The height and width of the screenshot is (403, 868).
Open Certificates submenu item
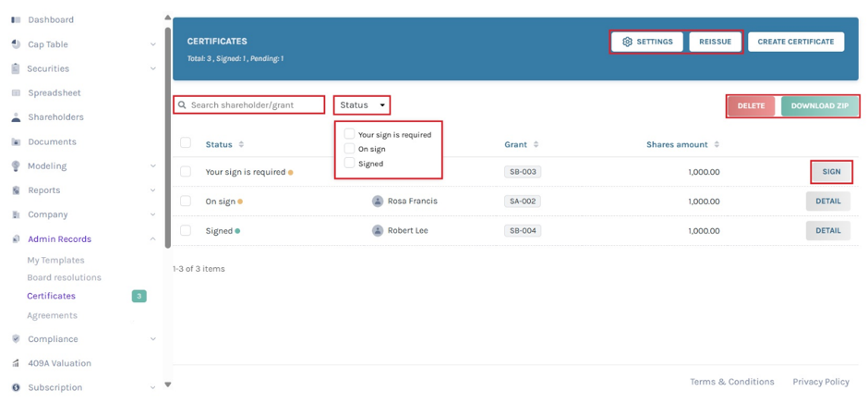(x=52, y=296)
